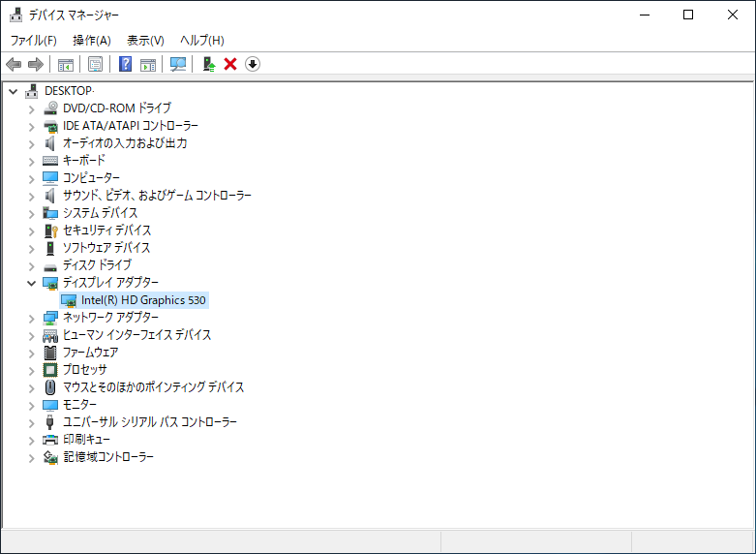Image resolution: width=756 pixels, height=554 pixels.
Task: Click the Properties toolbar icon
Action: pos(95,64)
